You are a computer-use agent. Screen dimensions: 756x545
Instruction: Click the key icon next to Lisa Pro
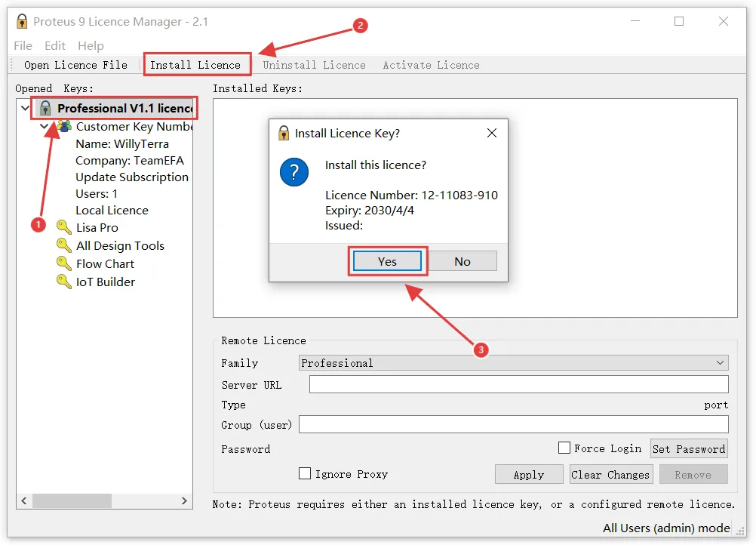(63, 227)
